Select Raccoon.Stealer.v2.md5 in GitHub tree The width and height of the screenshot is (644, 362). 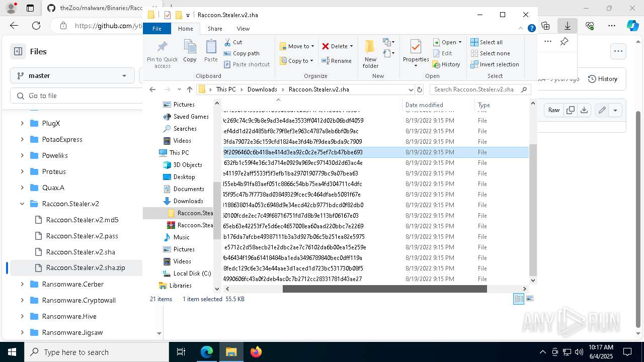[x=82, y=220]
